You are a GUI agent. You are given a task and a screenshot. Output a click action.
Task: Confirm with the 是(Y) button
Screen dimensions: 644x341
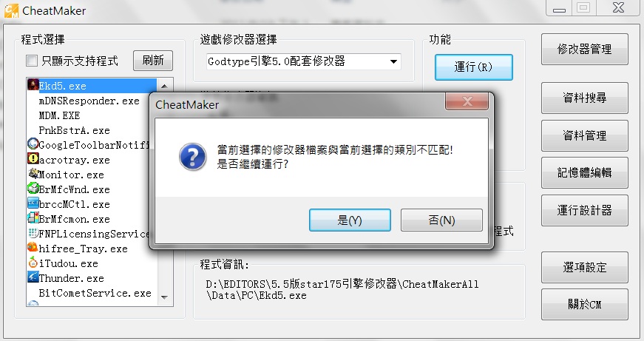point(350,220)
